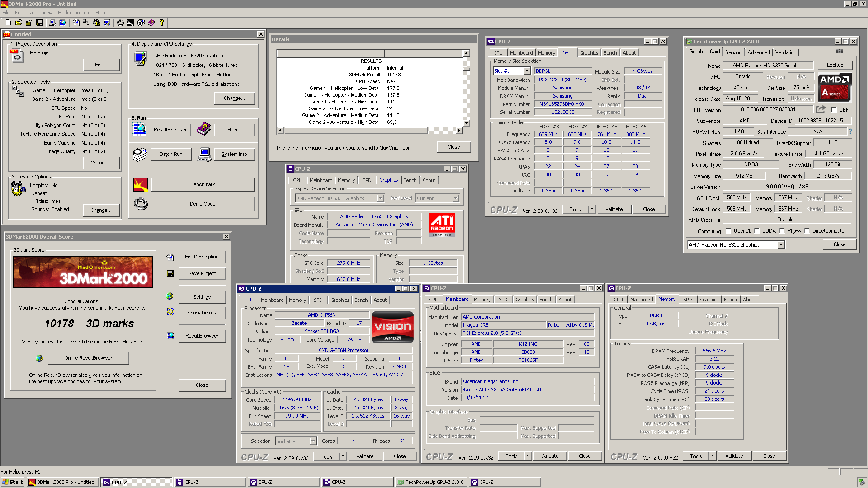Click the globe icon beside Online ResultBrowser

pos(39,358)
